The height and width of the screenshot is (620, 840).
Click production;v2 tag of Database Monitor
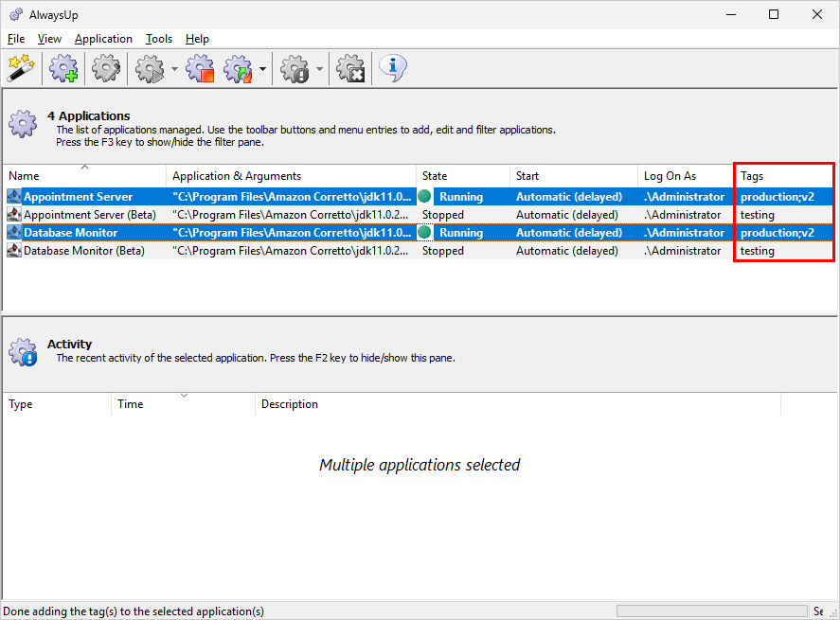pos(777,232)
